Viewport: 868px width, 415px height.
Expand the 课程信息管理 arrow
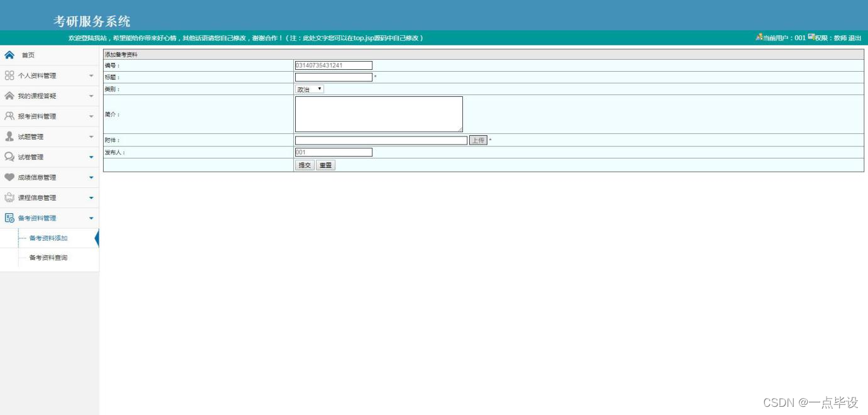click(x=91, y=198)
